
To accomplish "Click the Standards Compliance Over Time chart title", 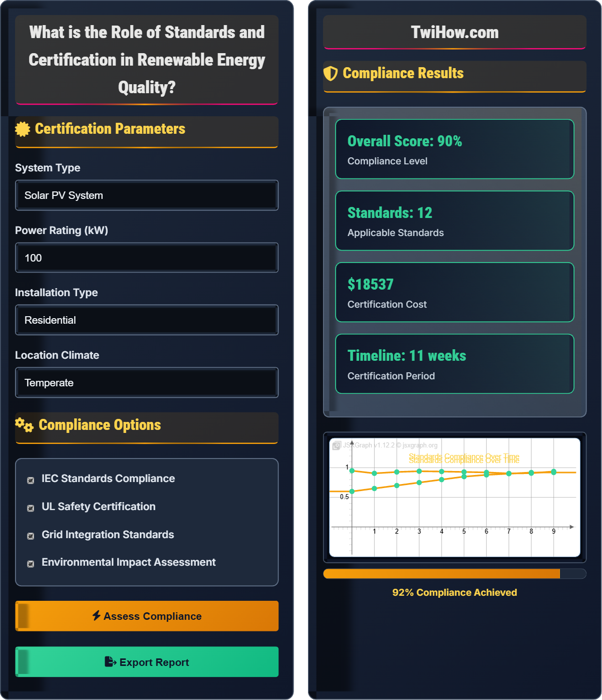I will coord(464,458).
